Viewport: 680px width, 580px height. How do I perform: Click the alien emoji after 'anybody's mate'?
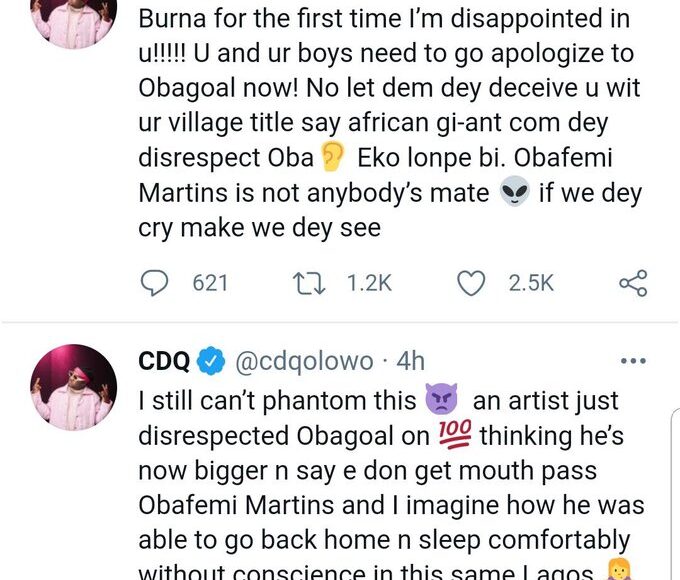coord(513,193)
